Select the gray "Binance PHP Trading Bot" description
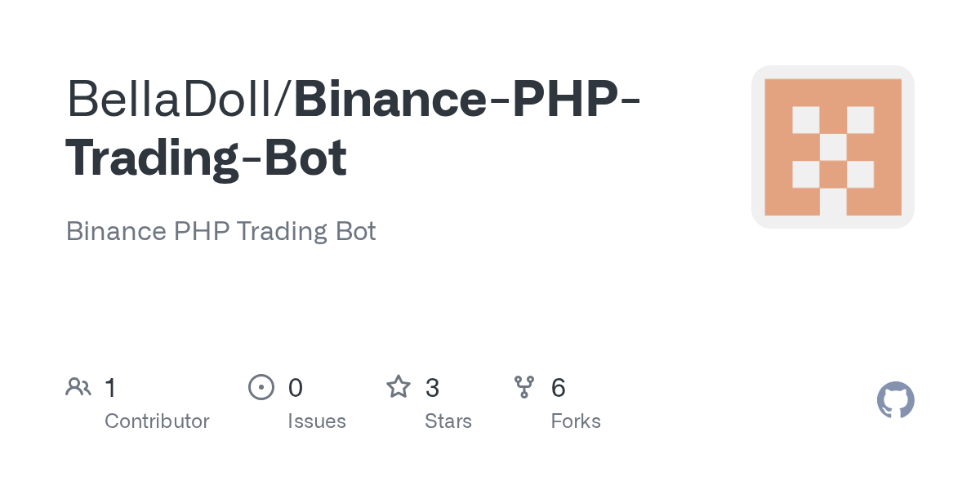Viewport: 980px width, 490px height. coord(220,231)
